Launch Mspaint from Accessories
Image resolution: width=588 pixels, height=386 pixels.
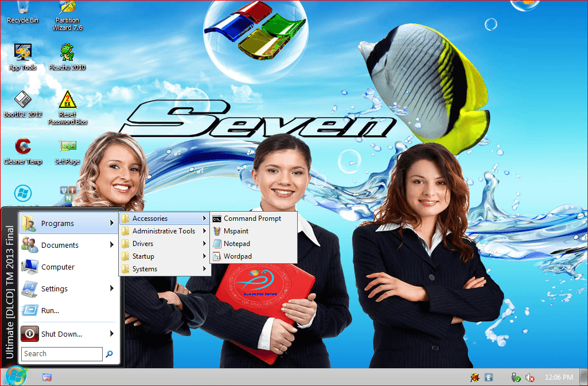point(254,231)
